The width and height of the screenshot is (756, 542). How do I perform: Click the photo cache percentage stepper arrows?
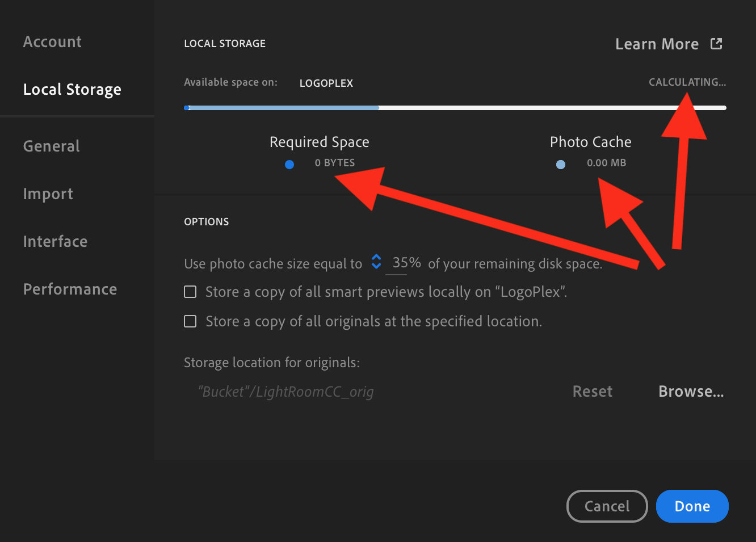376,262
